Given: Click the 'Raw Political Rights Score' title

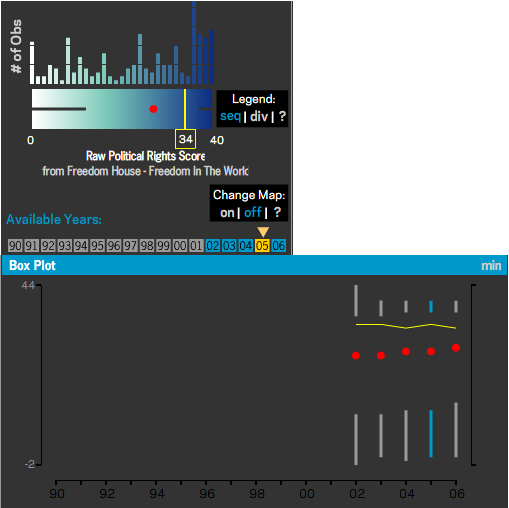Looking at the screenshot, I should 145,156.
